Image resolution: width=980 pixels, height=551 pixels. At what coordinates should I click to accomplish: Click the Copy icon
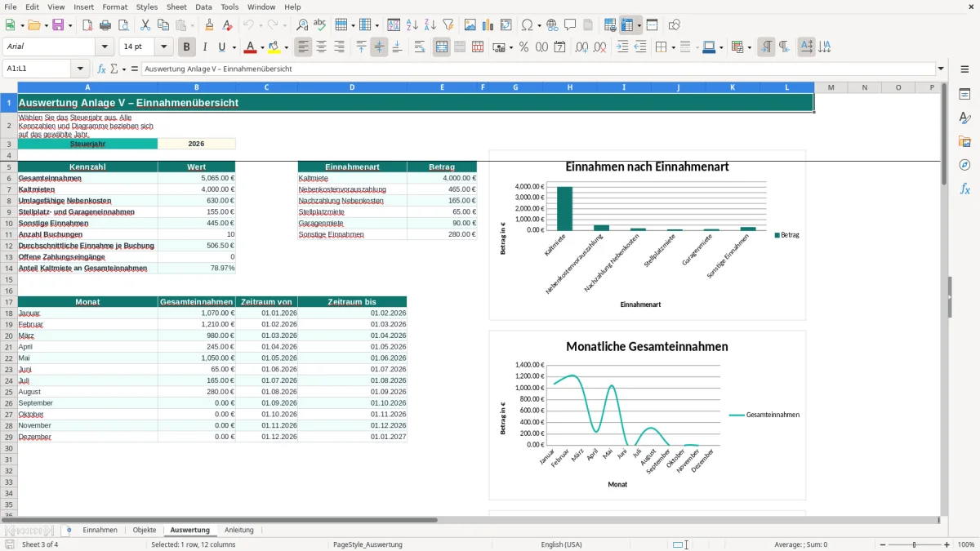pyautogui.click(x=163, y=25)
